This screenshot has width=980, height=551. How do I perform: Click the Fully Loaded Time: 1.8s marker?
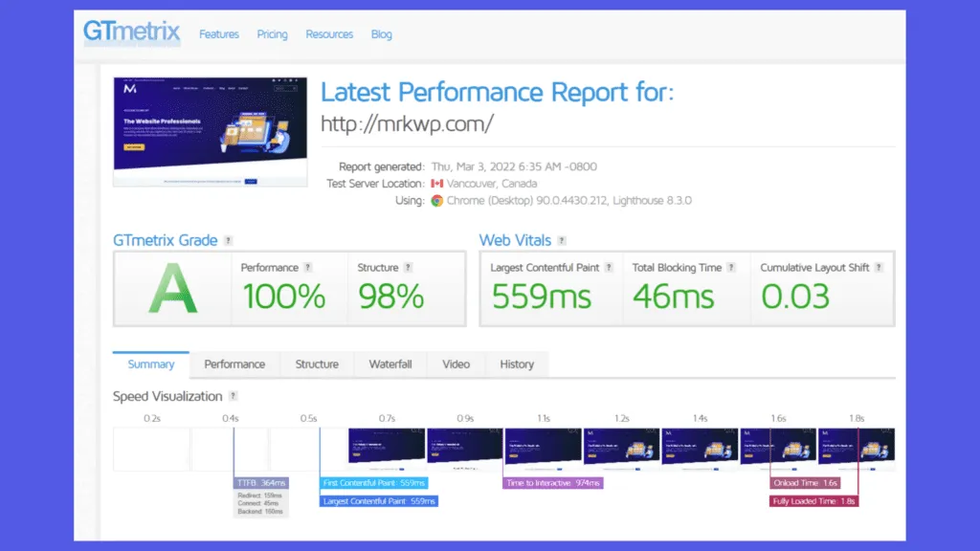point(813,501)
